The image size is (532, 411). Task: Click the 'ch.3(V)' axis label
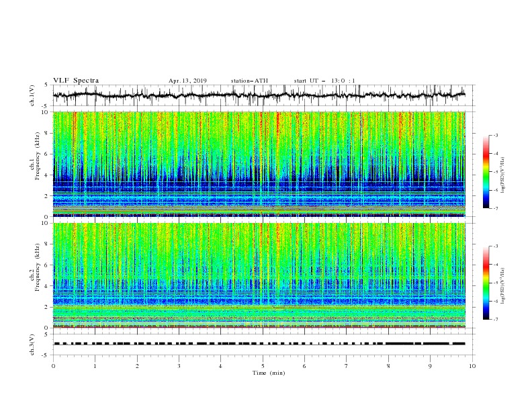pyautogui.click(x=32, y=345)
